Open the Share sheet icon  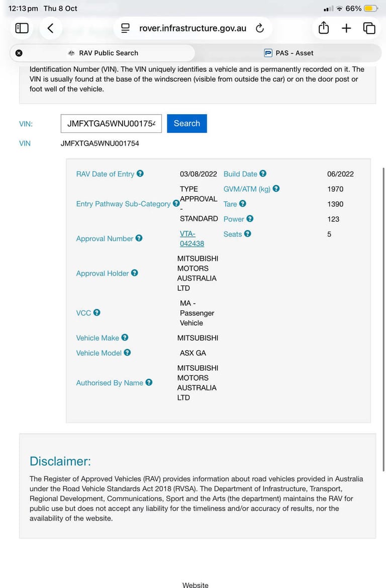tap(323, 28)
